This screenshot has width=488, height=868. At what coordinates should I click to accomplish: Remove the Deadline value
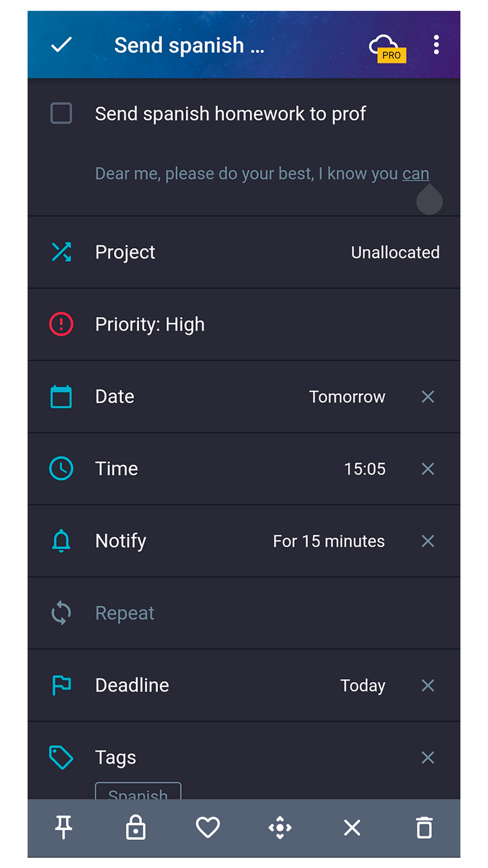point(428,685)
